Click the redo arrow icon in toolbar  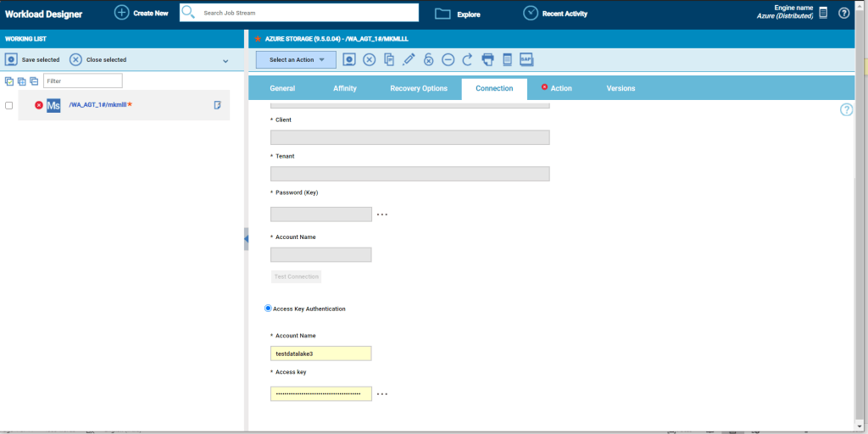(x=467, y=59)
